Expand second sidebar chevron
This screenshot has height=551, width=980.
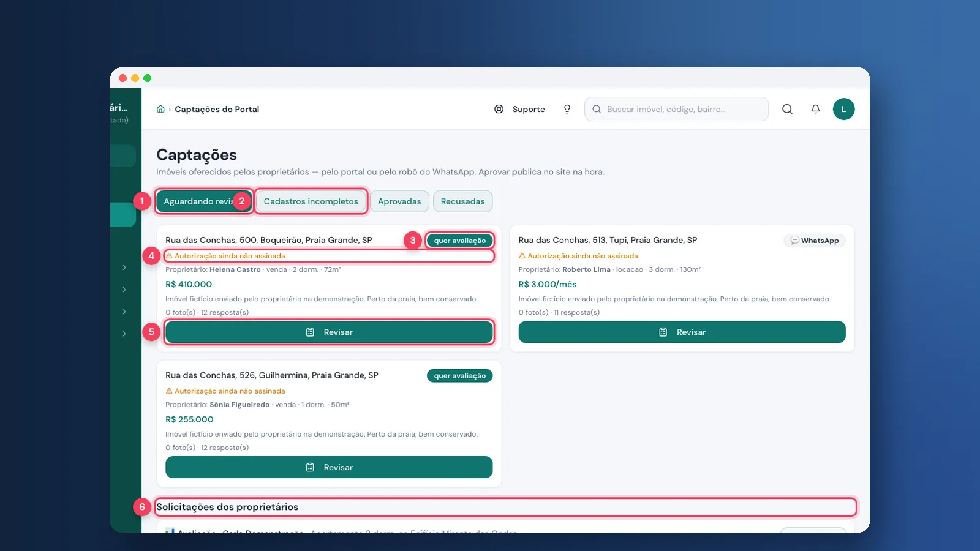point(124,290)
